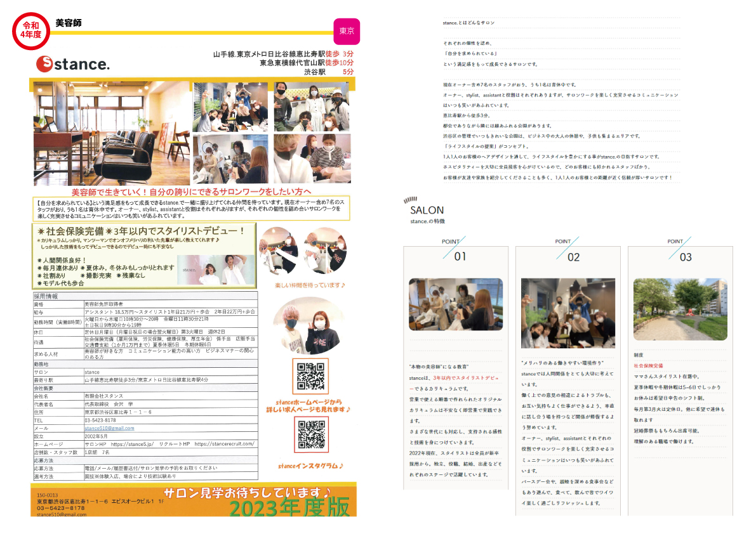This screenshot has height=534, width=756.
Task: Click the upper QR code for the stance homepage
Action: [311, 377]
